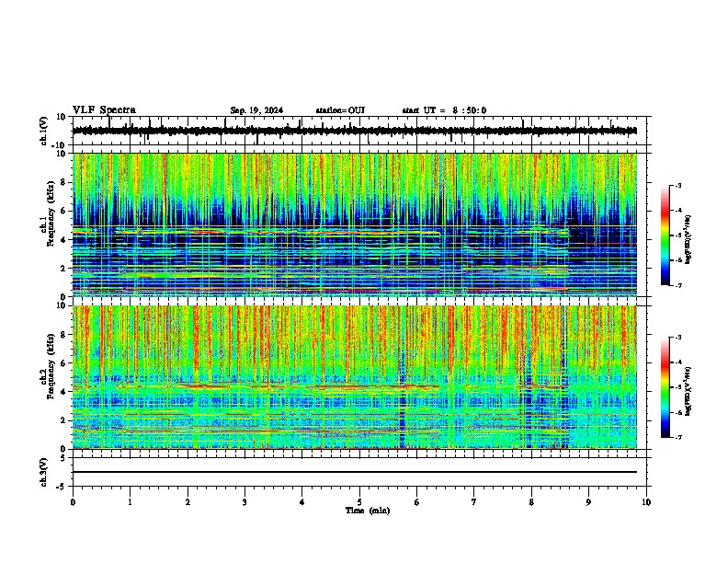Click the ch.3(V) axis "5" tick label
Image resolution: width=728 pixels, height=563 pixels.
point(63,458)
